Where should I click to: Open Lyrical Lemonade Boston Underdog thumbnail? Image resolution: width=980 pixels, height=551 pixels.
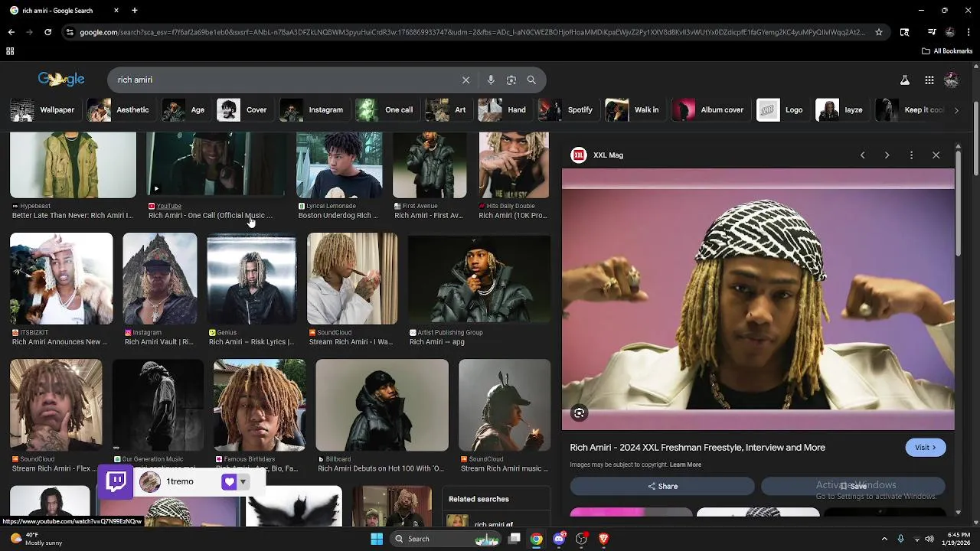point(339,165)
